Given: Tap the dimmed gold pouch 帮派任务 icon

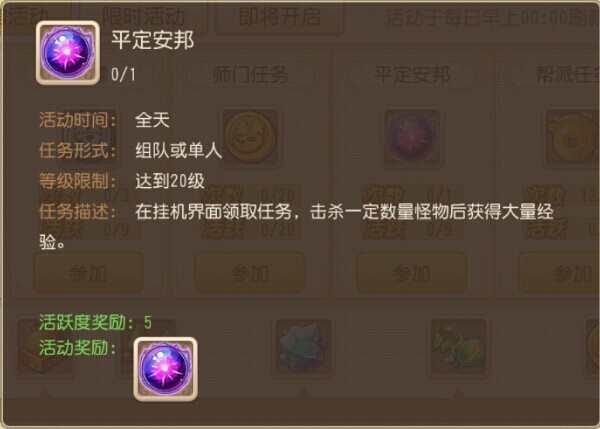Looking at the screenshot, I should click(x=572, y=137).
